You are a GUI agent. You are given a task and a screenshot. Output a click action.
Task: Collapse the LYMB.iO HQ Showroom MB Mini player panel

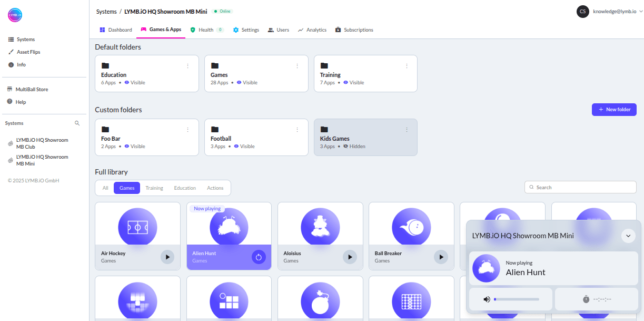[x=628, y=236]
